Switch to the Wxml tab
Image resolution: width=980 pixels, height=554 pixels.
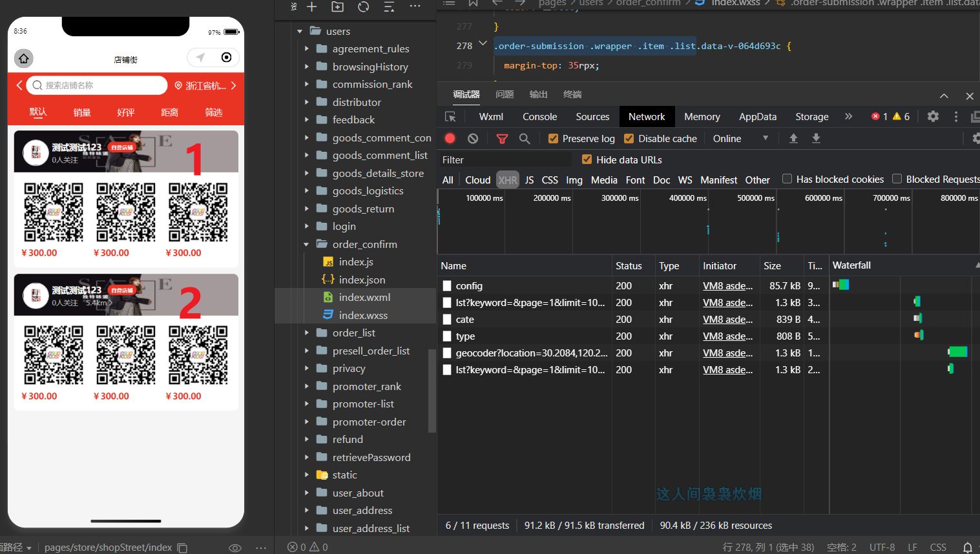[x=491, y=116]
